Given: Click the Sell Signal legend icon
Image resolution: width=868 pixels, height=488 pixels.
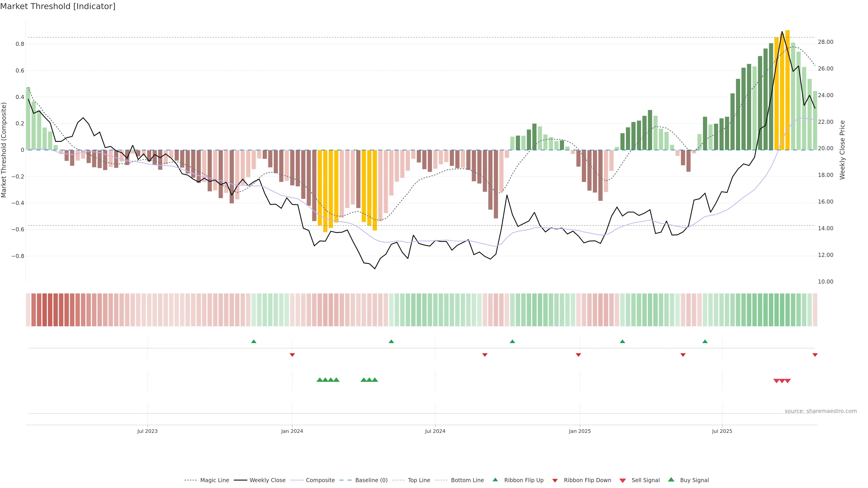Looking at the screenshot, I should (623, 481).
